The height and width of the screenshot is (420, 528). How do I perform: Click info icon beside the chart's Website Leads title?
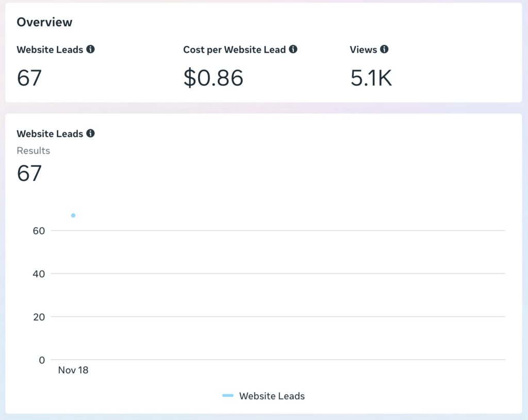pyautogui.click(x=91, y=133)
